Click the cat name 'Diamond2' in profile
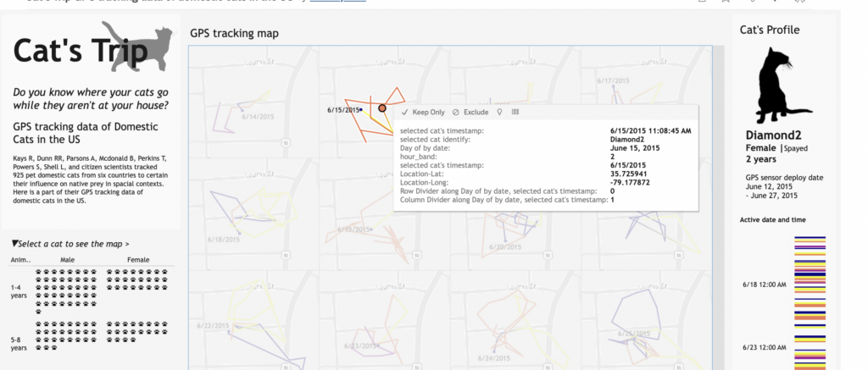Image resolution: width=868 pixels, height=370 pixels. coord(773,136)
